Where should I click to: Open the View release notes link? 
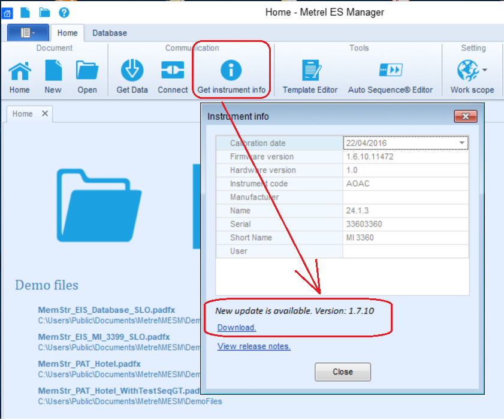253,346
